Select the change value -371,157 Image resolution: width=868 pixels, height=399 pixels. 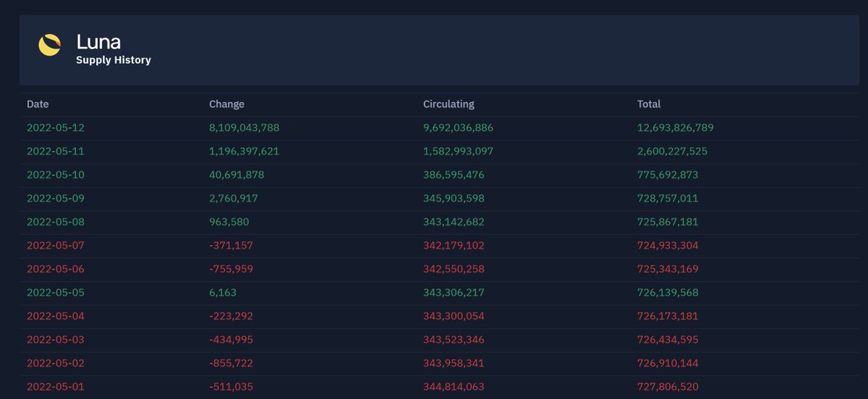coord(231,246)
